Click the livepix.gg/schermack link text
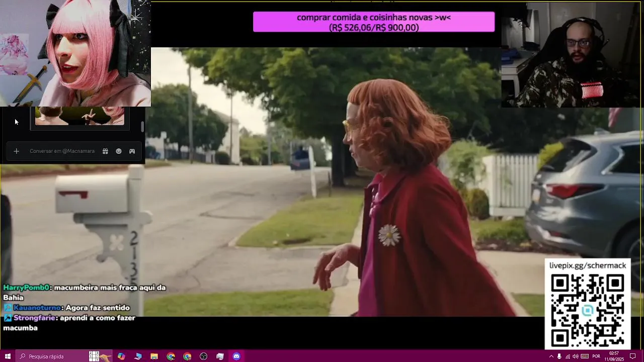Screen dimensions: 644x362 click(x=588, y=265)
